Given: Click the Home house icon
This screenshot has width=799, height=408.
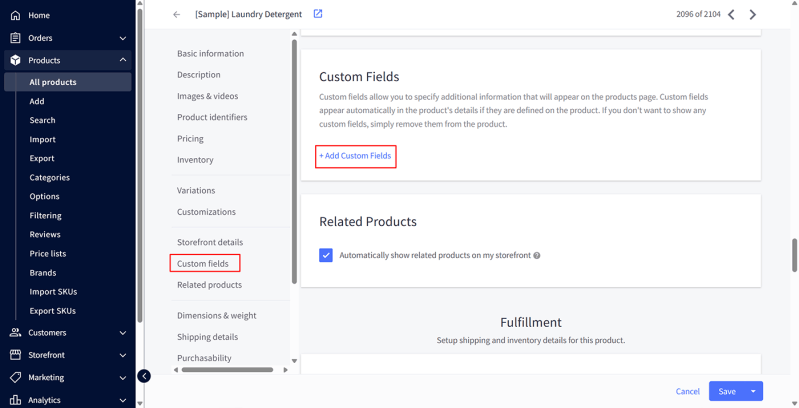Looking at the screenshot, I should tap(15, 15).
